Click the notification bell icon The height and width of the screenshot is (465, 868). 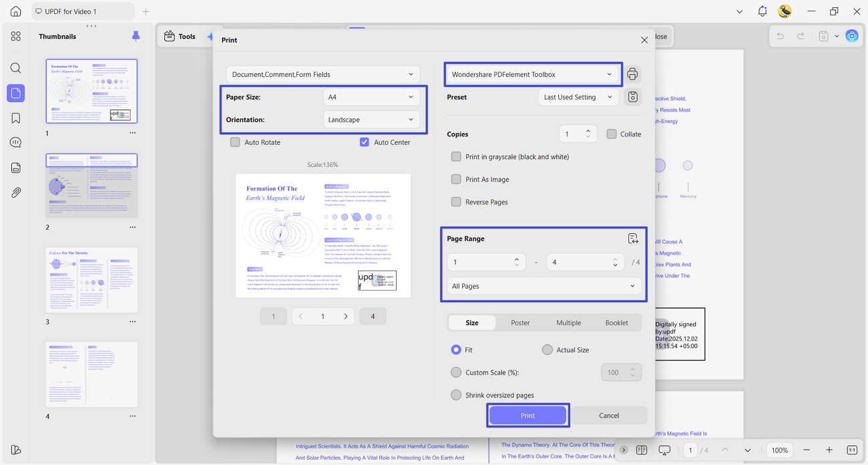click(x=762, y=11)
